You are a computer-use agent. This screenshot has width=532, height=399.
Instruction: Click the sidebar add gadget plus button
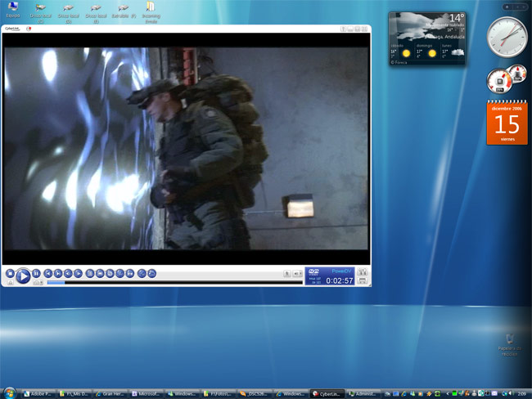[507, 7]
